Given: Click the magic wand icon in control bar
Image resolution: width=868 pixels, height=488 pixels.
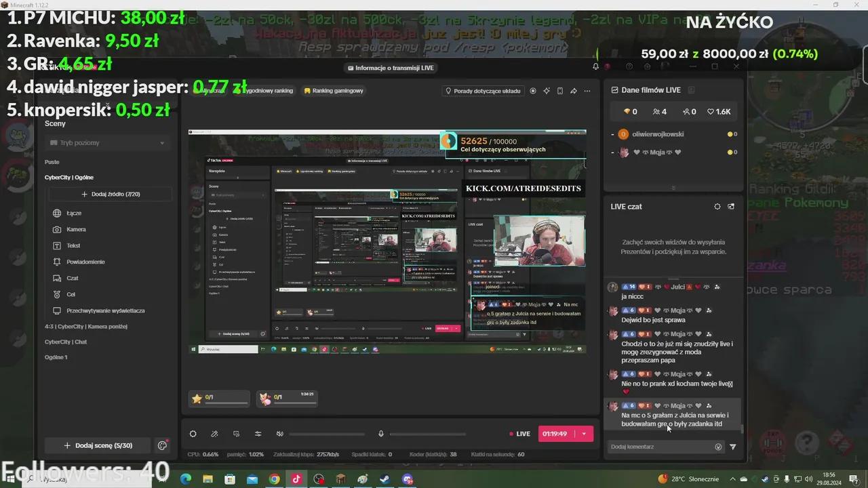Looking at the screenshot, I should tap(215, 434).
